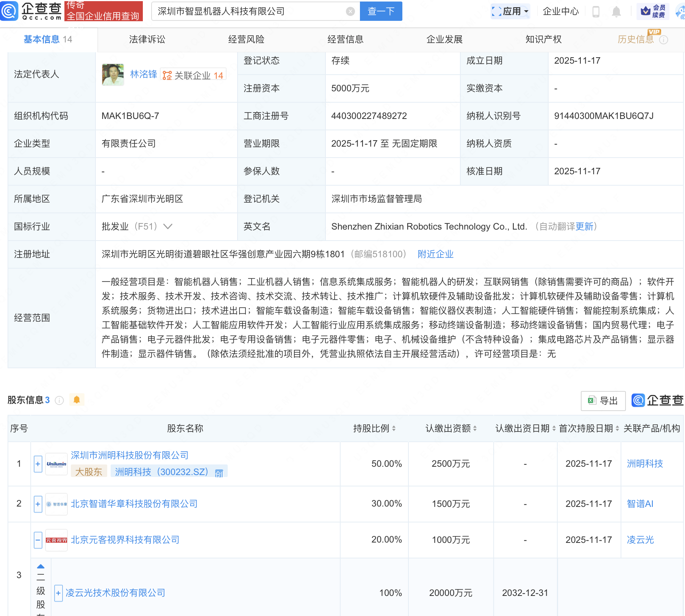Switch to 法律诉讼 tab

[147, 39]
